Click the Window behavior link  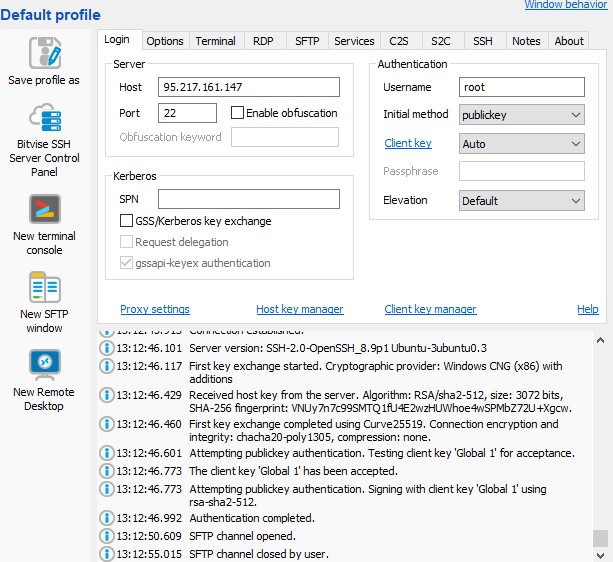pyautogui.click(x=565, y=6)
